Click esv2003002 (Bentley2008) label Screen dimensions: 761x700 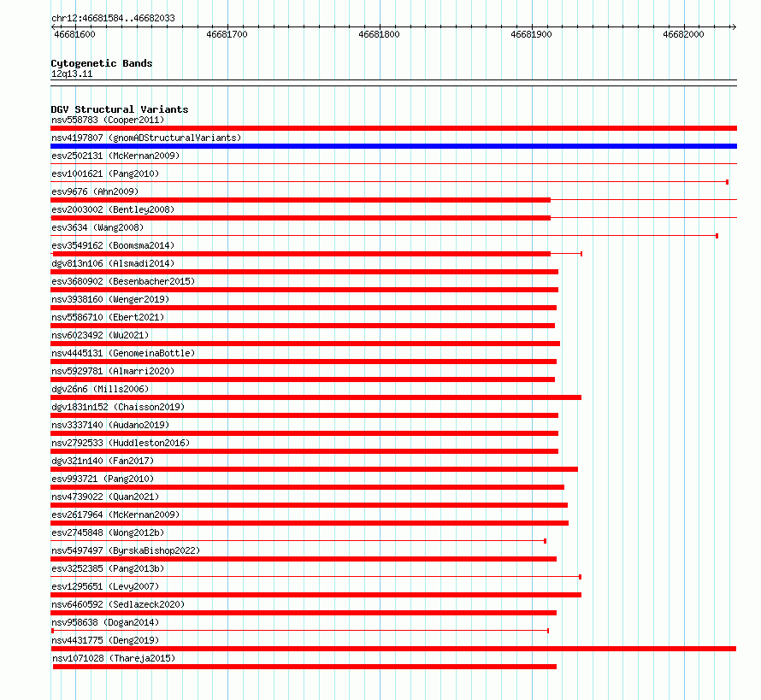[113, 209]
